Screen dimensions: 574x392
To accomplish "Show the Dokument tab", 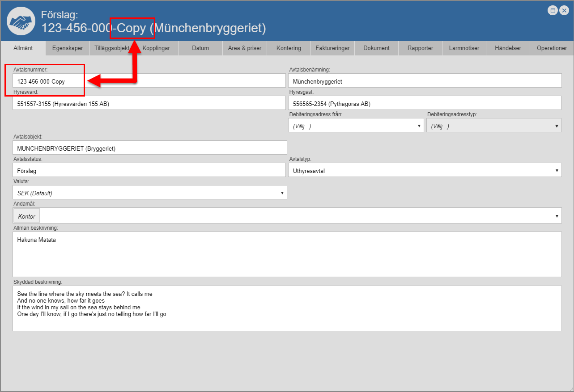I will 376,48.
